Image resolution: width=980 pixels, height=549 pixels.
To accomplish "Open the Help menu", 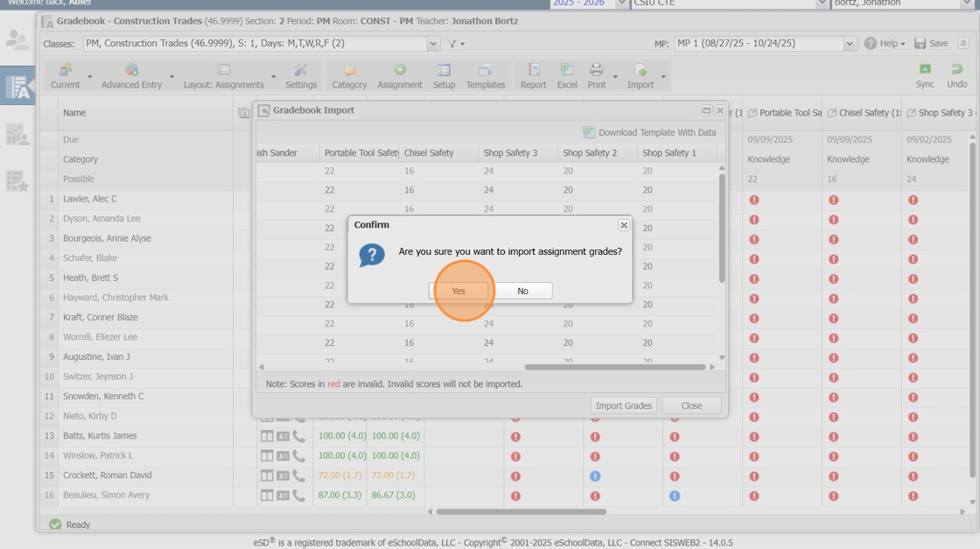I will [x=885, y=43].
